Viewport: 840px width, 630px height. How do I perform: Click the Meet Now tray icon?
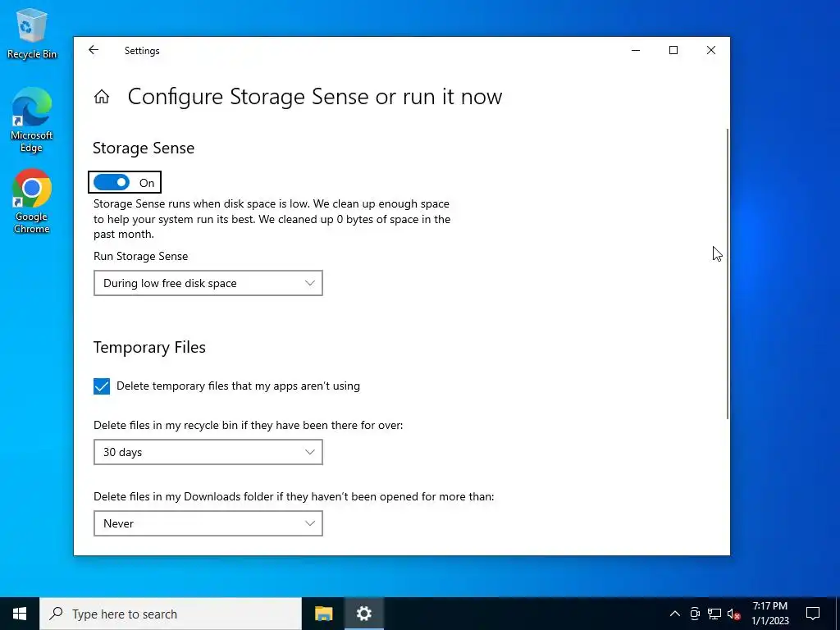pos(695,614)
